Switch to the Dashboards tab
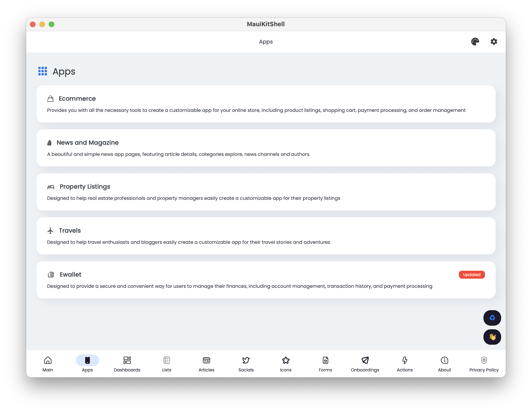This screenshot has width=532, height=412. coord(127,364)
